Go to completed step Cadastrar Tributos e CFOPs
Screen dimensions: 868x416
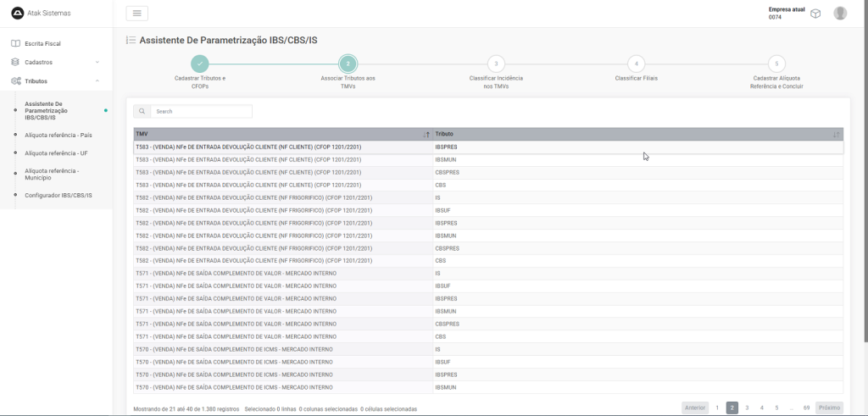[x=199, y=64]
